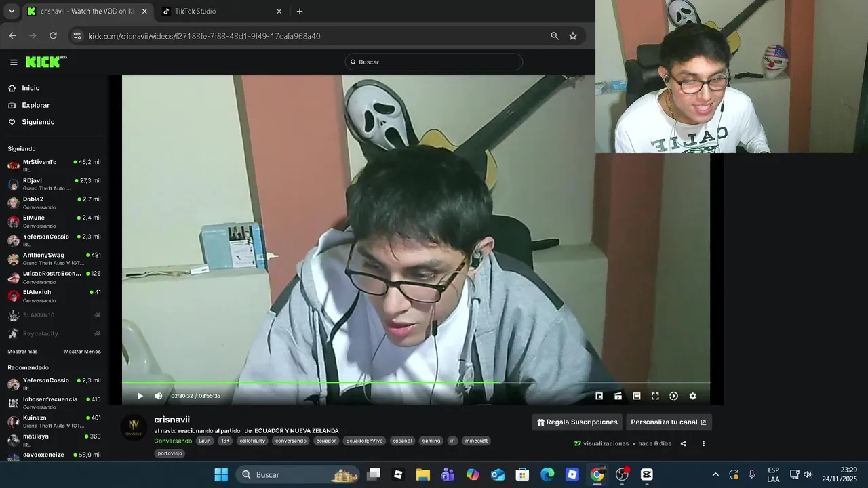The height and width of the screenshot is (488, 868).
Task: Click Regala Suscripciones button
Action: click(x=577, y=422)
